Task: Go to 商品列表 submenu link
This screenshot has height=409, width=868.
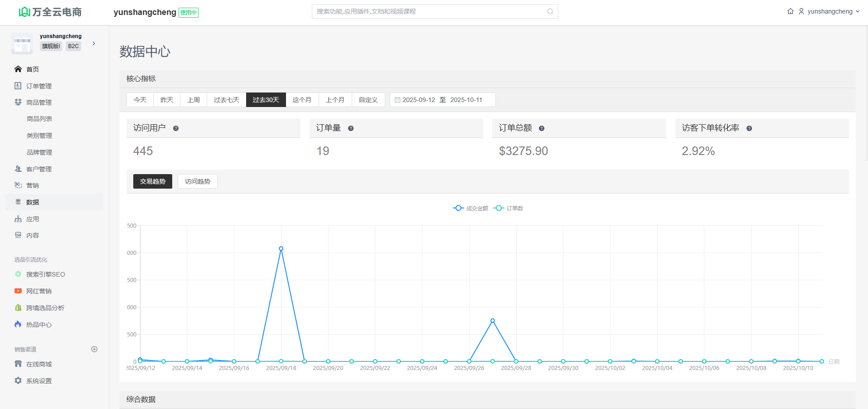Action: click(x=39, y=119)
